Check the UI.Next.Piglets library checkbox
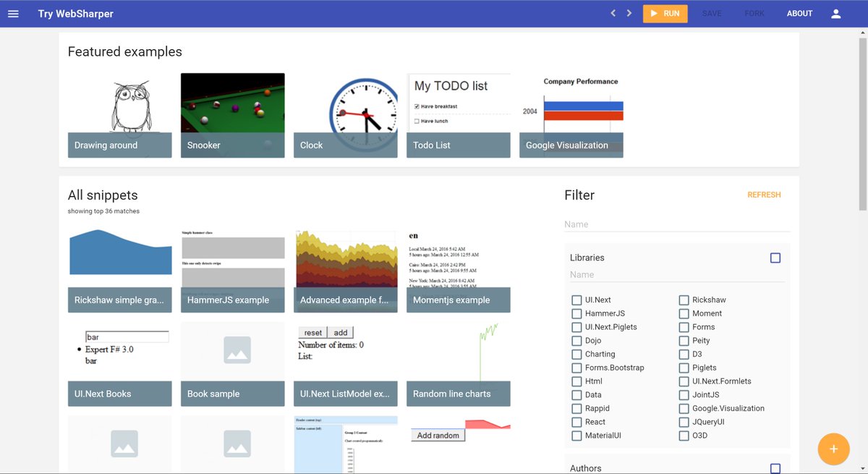868x474 pixels. click(x=576, y=327)
